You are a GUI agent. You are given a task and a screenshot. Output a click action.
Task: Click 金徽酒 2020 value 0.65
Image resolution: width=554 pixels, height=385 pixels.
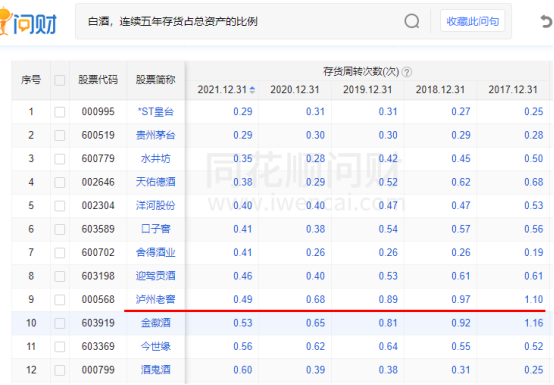tap(315, 323)
